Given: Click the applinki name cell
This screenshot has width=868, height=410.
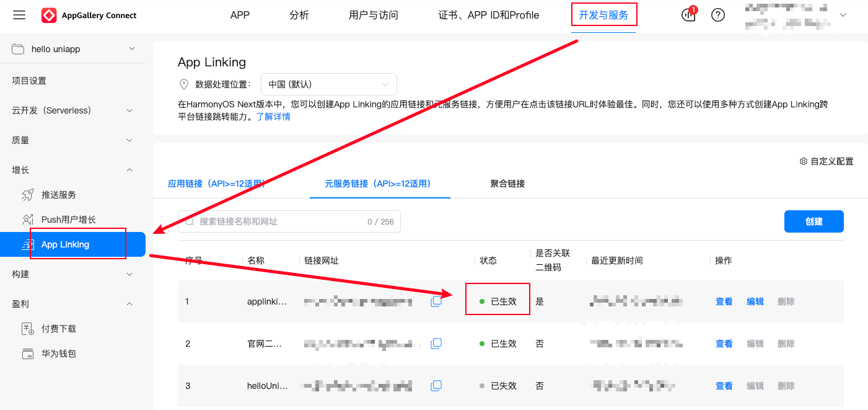Looking at the screenshot, I should [x=267, y=301].
